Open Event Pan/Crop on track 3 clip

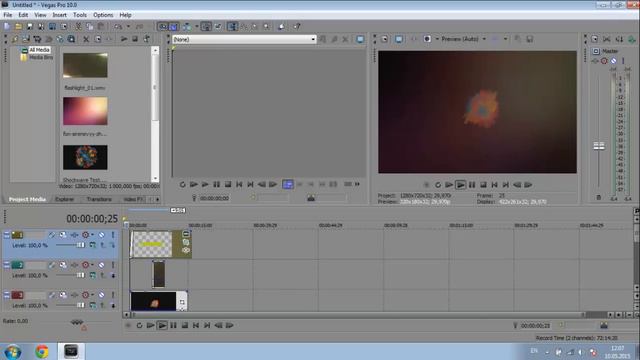(x=182, y=302)
